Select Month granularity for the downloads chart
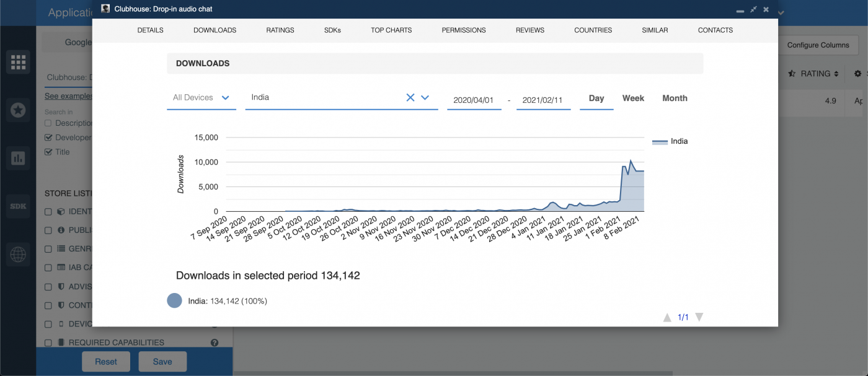The width and height of the screenshot is (868, 376). 675,98
